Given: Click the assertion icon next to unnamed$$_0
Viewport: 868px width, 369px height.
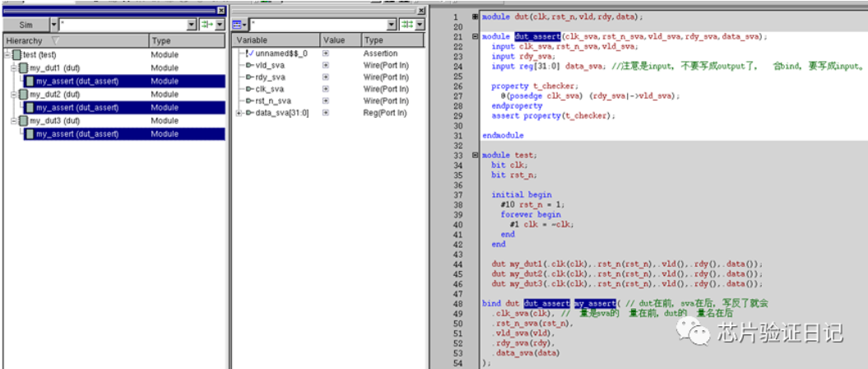Looking at the screenshot, I should (249, 54).
